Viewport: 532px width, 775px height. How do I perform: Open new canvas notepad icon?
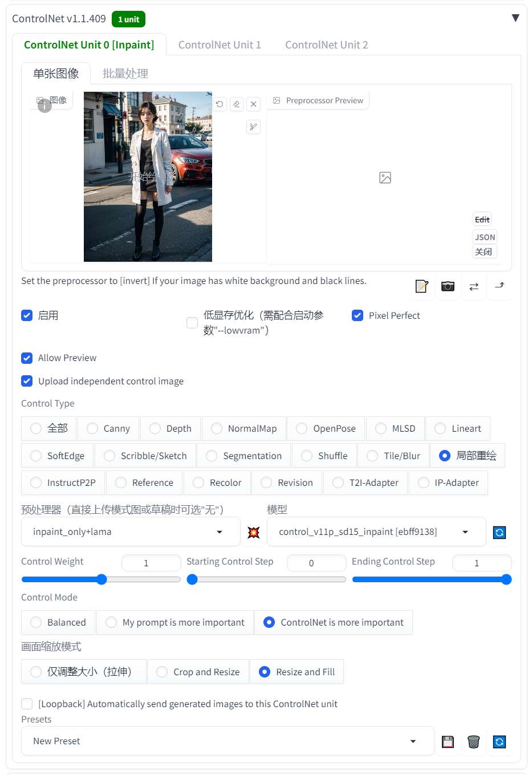(x=422, y=286)
